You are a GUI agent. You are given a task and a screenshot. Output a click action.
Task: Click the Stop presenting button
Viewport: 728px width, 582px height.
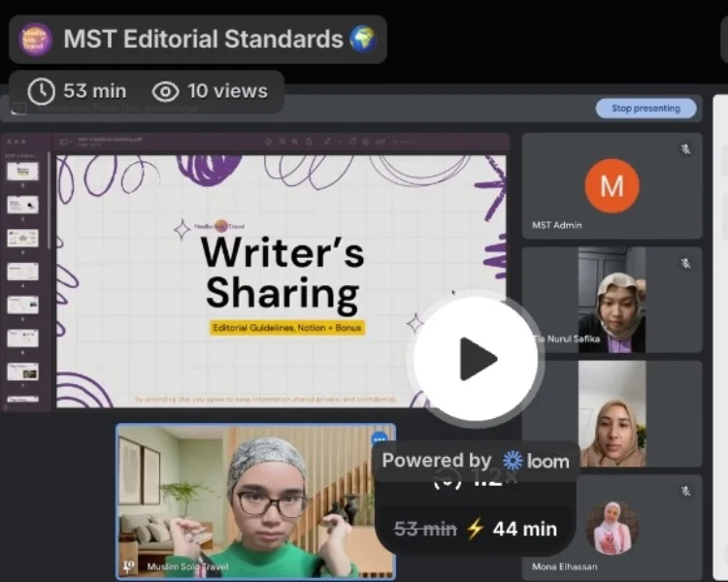click(x=645, y=109)
